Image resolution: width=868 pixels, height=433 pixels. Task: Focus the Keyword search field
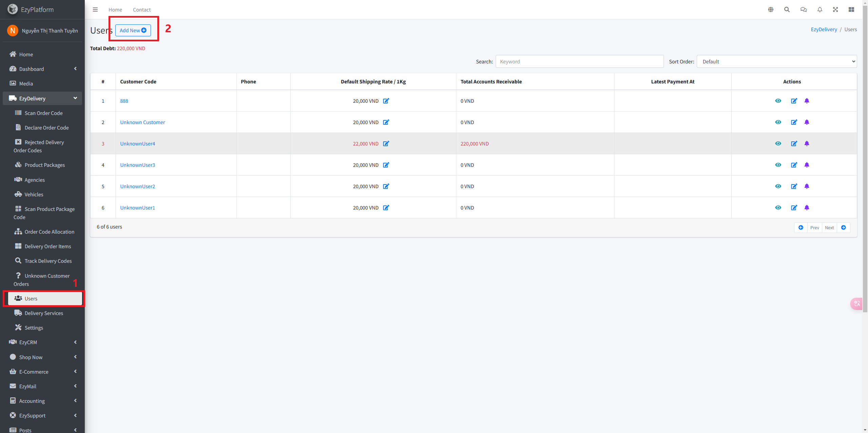(x=579, y=61)
